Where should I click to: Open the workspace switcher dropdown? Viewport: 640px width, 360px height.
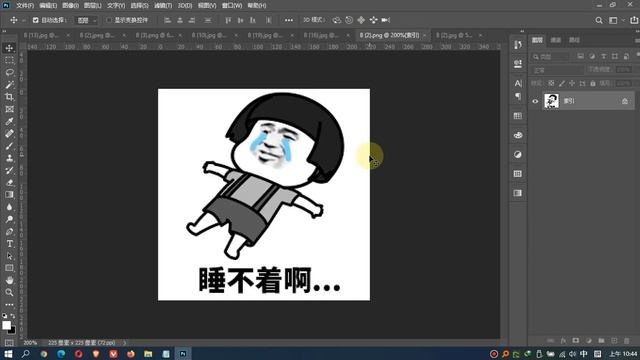pos(616,20)
